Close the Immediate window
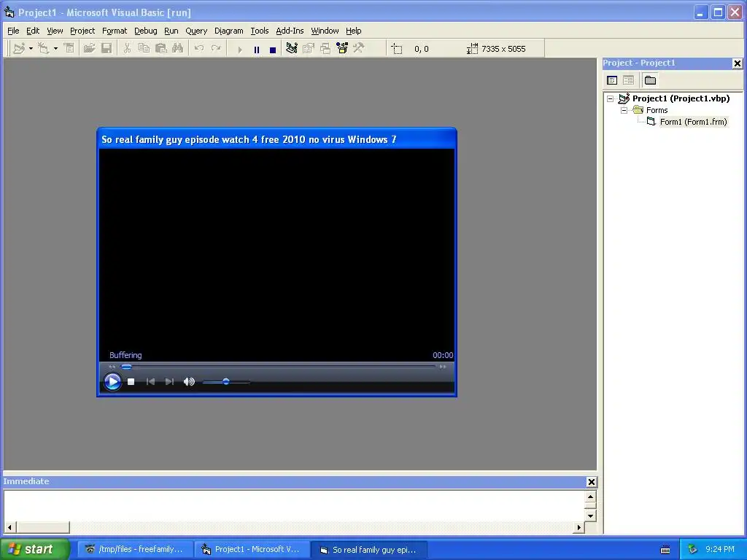The image size is (747, 560). tap(591, 482)
